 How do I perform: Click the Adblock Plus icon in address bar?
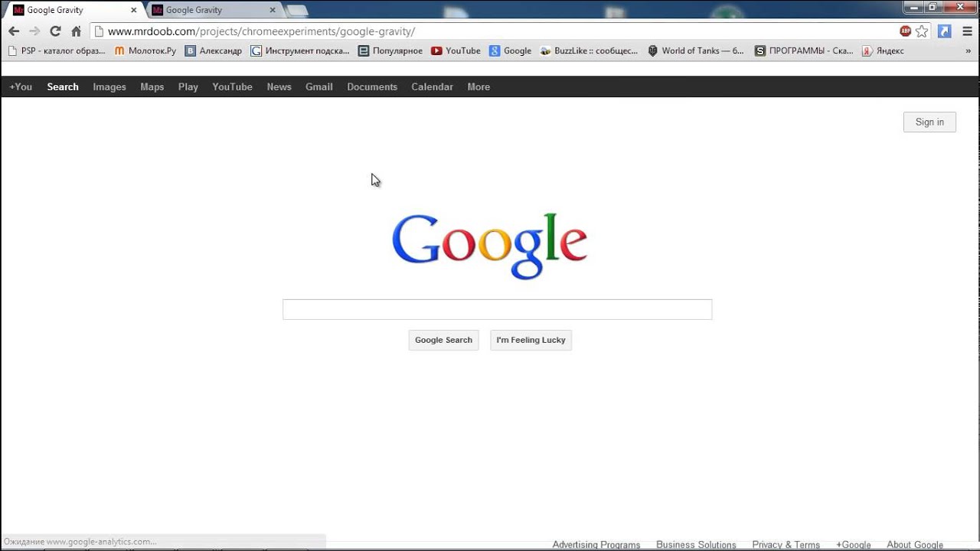(906, 31)
